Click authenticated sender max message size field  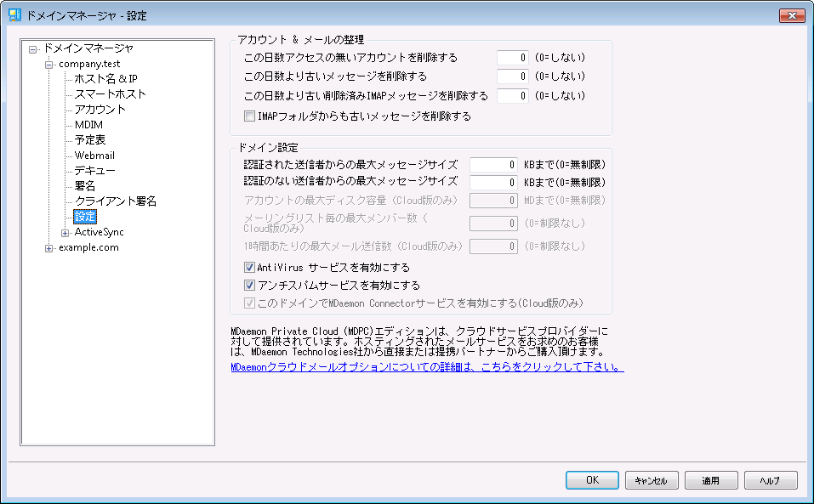tap(493, 164)
